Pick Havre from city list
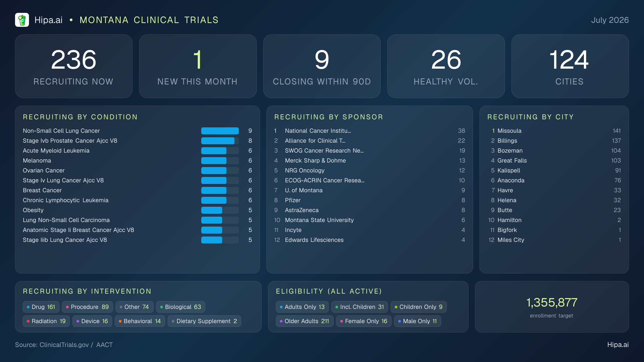This screenshot has height=362, width=644. [554, 190]
